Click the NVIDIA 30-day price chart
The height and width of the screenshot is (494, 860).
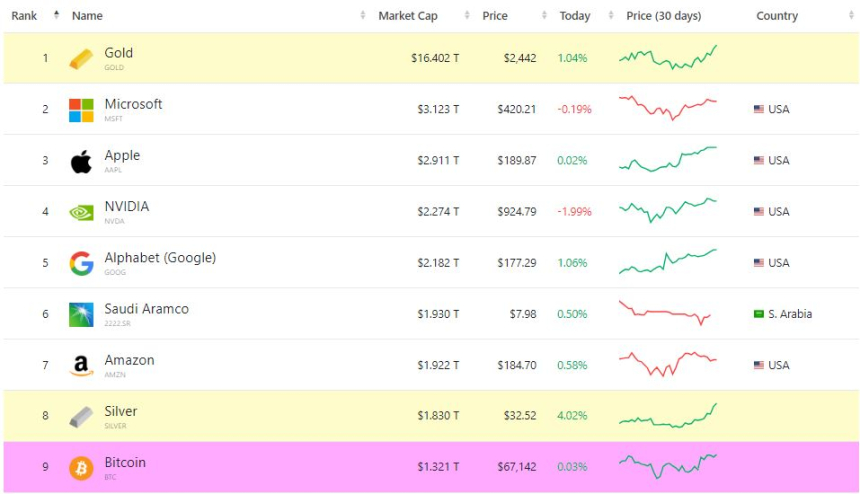click(667, 211)
